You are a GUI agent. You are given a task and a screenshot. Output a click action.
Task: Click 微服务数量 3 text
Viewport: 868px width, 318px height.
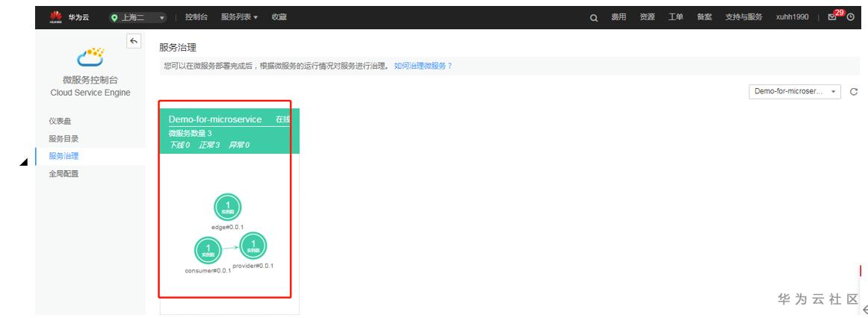point(190,134)
